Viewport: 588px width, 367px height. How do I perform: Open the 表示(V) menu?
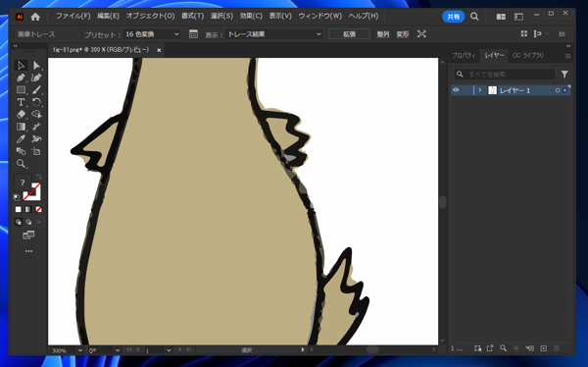(280, 16)
